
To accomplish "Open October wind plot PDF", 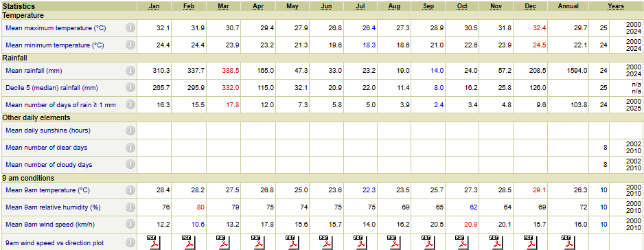I will tap(463, 242).
